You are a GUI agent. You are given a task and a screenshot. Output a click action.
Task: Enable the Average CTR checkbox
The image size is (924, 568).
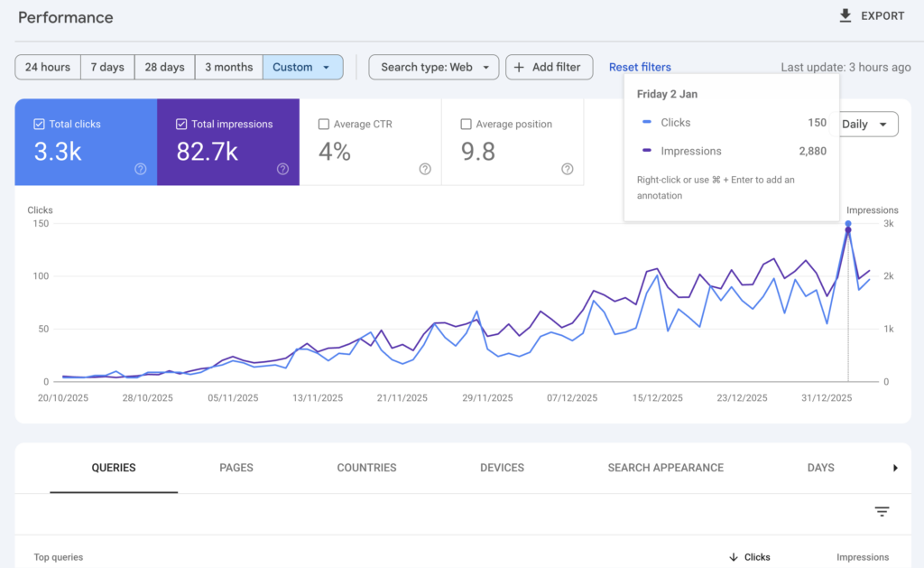click(x=324, y=125)
